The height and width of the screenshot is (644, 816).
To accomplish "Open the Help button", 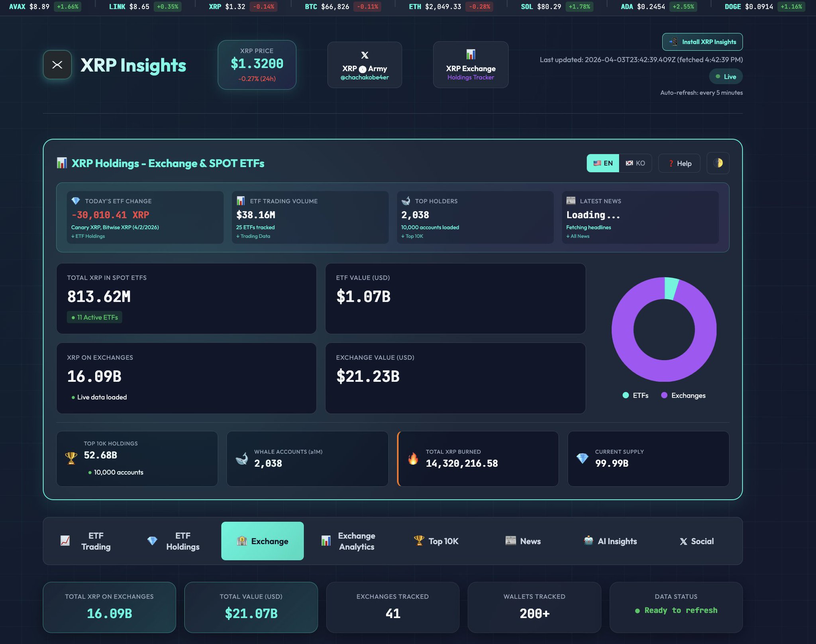I will (679, 163).
